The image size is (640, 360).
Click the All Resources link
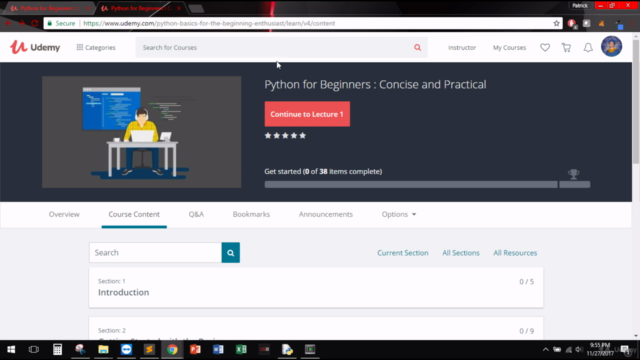(x=515, y=253)
